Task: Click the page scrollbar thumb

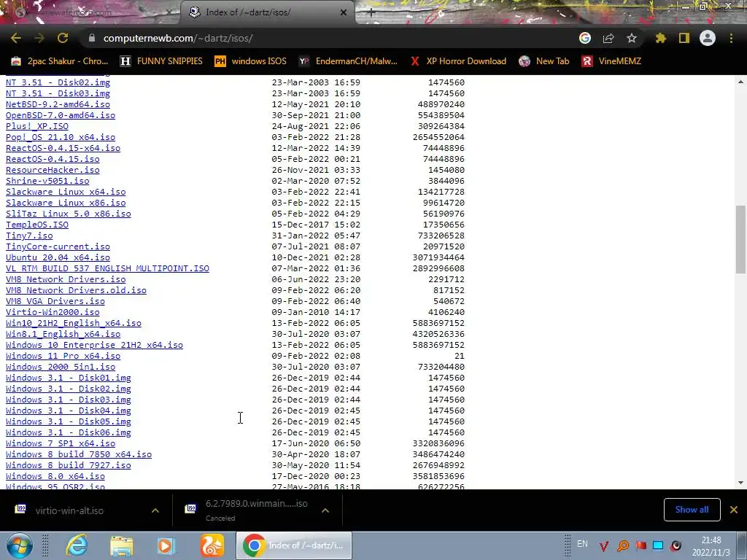Action: click(740, 239)
